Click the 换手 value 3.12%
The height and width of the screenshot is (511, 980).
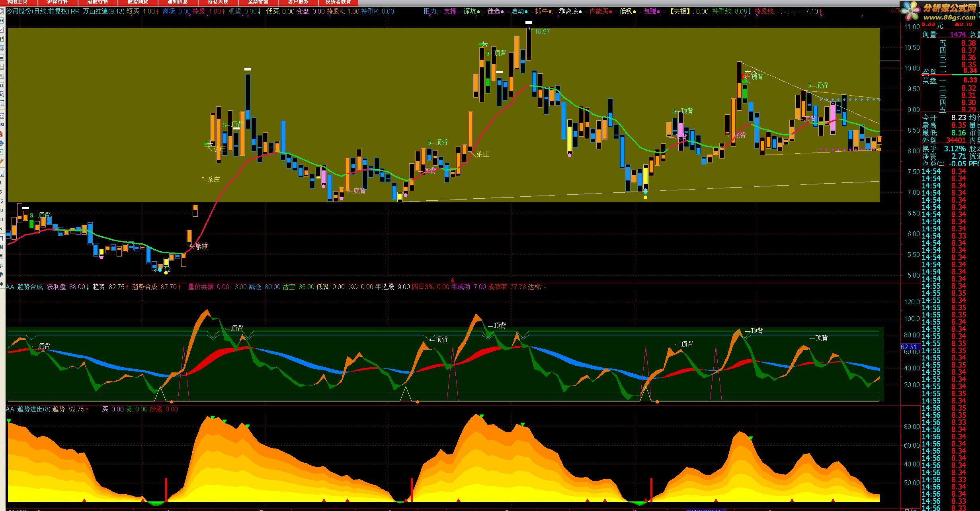pos(955,149)
